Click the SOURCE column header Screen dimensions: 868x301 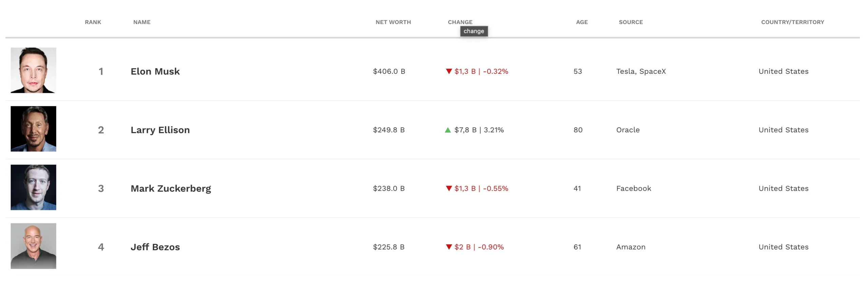[x=631, y=22]
